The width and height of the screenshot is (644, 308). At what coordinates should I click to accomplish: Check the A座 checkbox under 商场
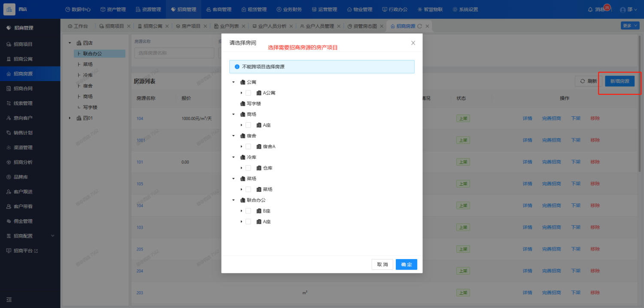click(x=248, y=125)
